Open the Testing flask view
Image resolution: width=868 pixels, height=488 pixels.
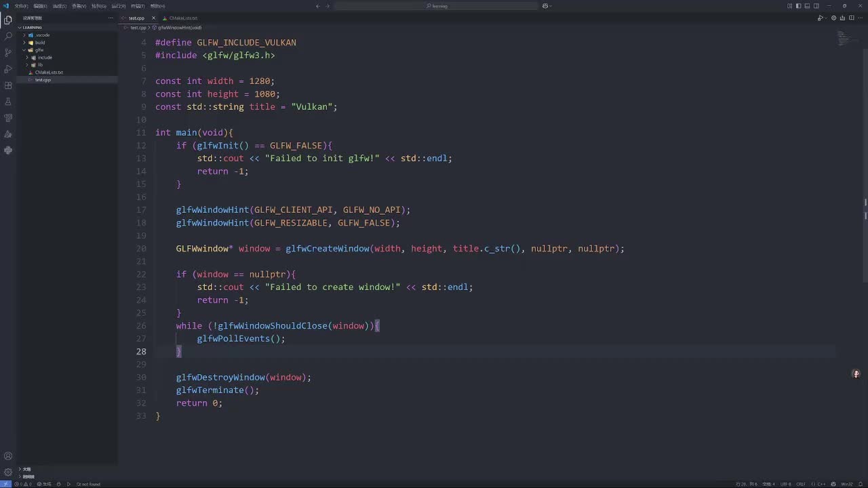click(8, 102)
